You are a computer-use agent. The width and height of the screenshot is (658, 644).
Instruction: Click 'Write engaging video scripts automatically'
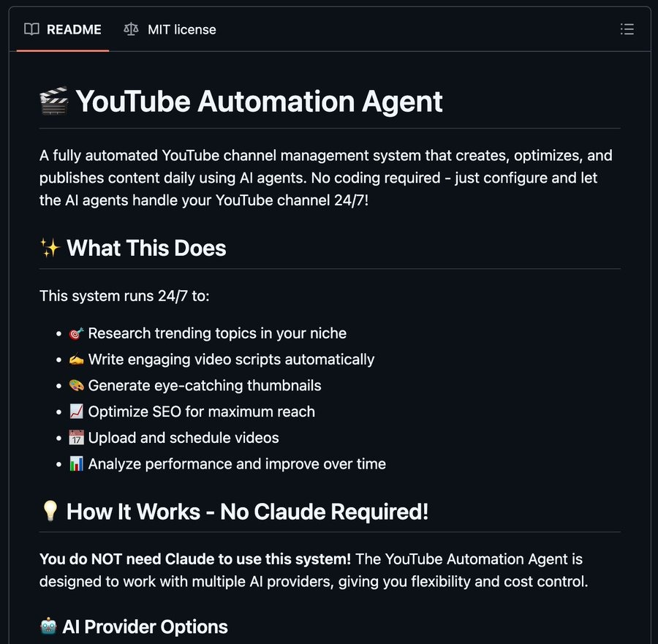pos(231,360)
